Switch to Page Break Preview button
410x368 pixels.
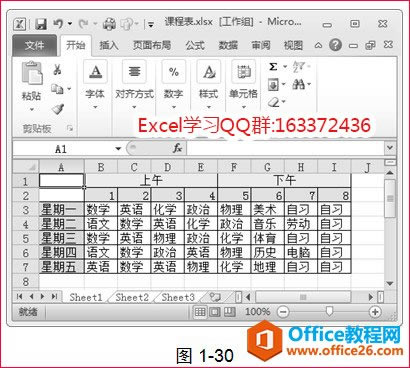coord(230,312)
